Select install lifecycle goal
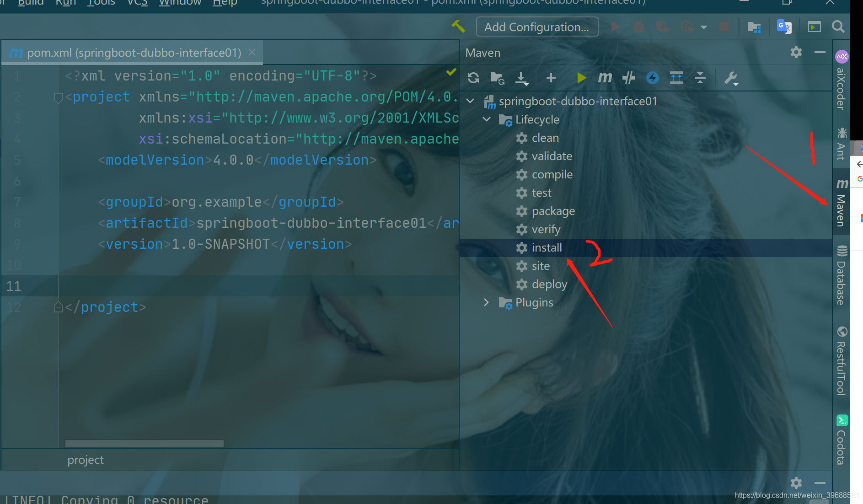This screenshot has width=863, height=504. [x=547, y=247]
